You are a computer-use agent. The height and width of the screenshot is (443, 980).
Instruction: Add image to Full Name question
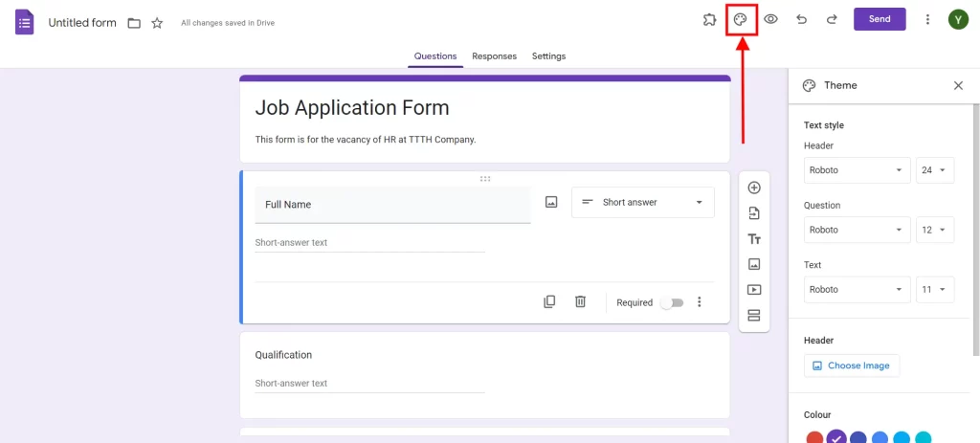551,202
